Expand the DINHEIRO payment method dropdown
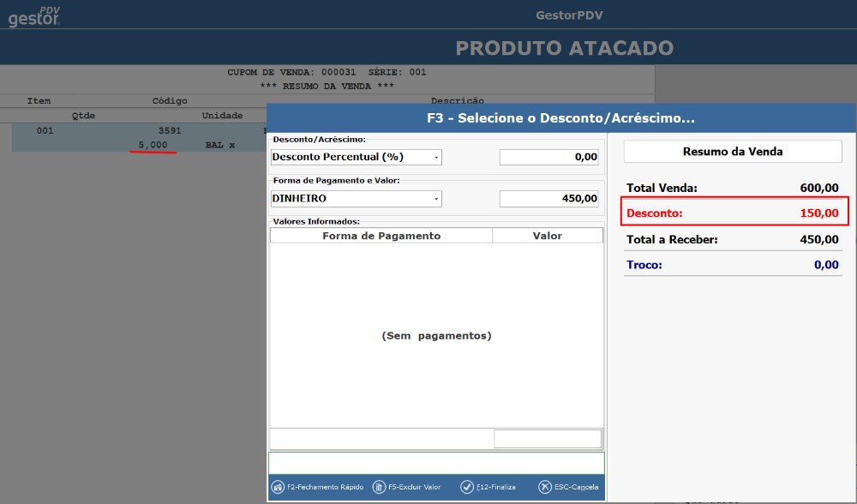The height and width of the screenshot is (504, 857). pyautogui.click(x=356, y=199)
